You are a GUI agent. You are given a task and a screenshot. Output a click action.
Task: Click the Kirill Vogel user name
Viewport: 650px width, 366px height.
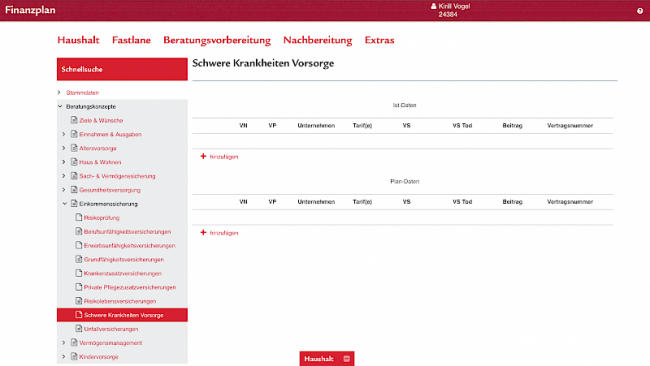point(454,6)
